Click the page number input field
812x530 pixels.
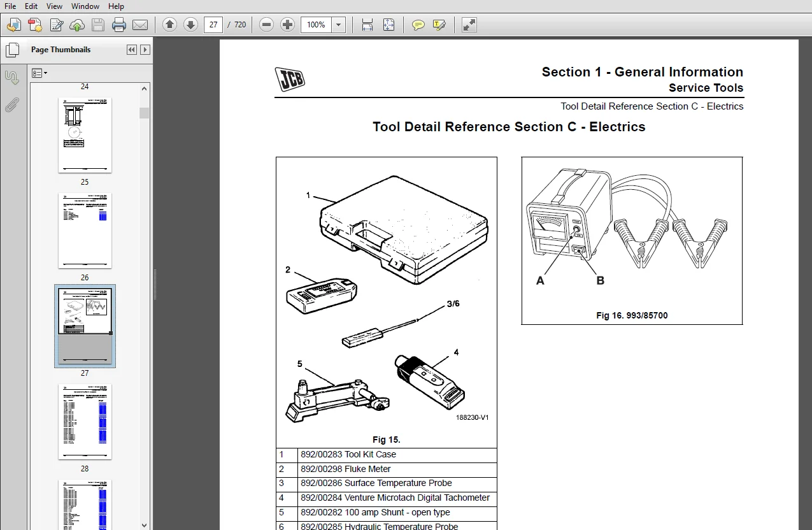click(x=213, y=25)
